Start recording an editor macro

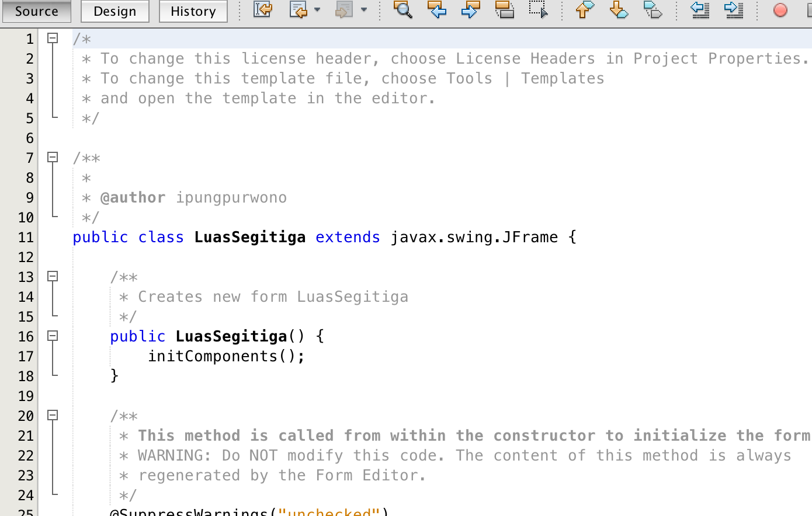[781, 11]
